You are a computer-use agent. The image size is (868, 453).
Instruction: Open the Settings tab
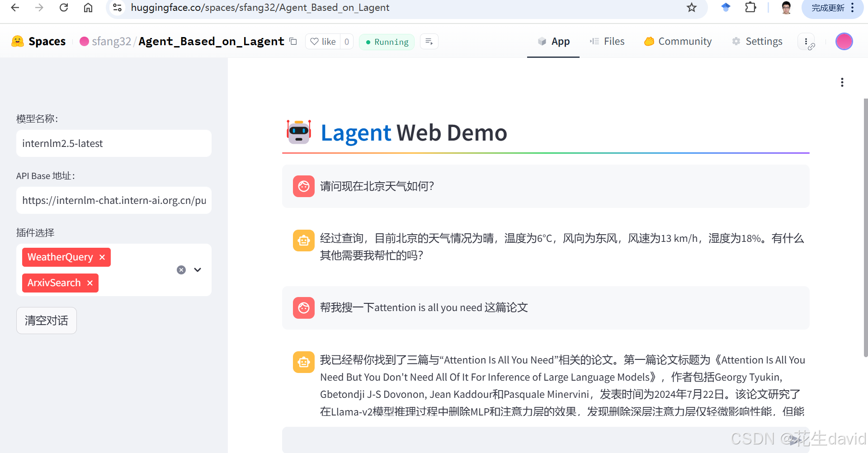coord(757,42)
